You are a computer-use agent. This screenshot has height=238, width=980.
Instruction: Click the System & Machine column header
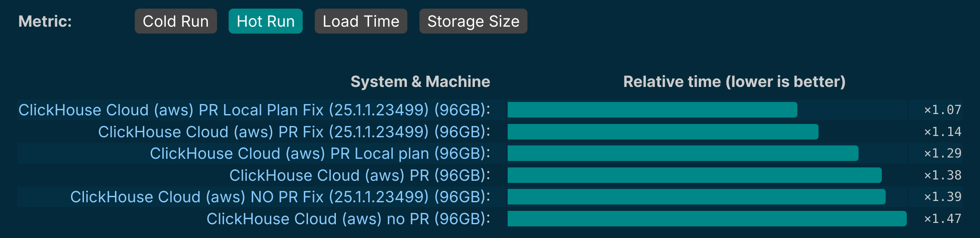[x=420, y=82]
